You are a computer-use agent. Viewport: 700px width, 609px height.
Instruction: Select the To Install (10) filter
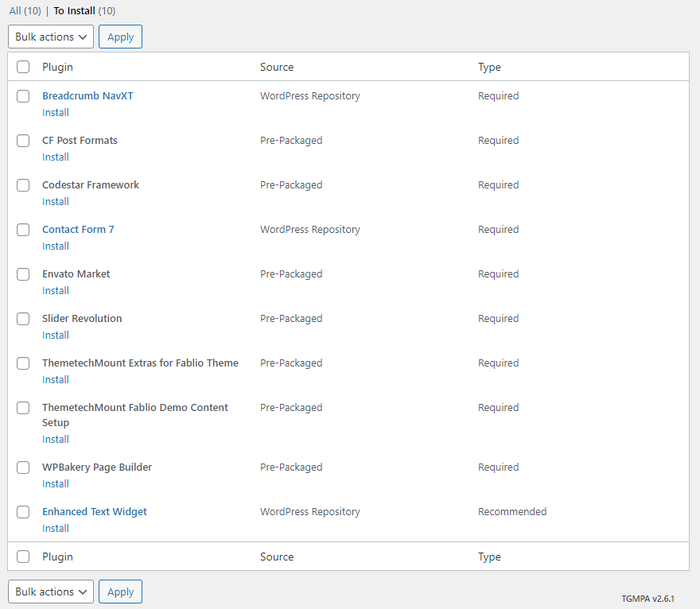click(84, 11)
